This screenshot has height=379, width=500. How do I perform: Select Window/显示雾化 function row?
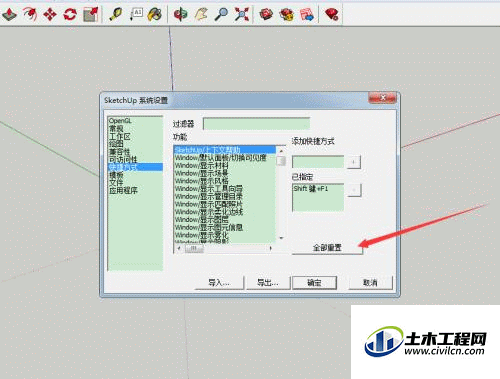[225, 235]
